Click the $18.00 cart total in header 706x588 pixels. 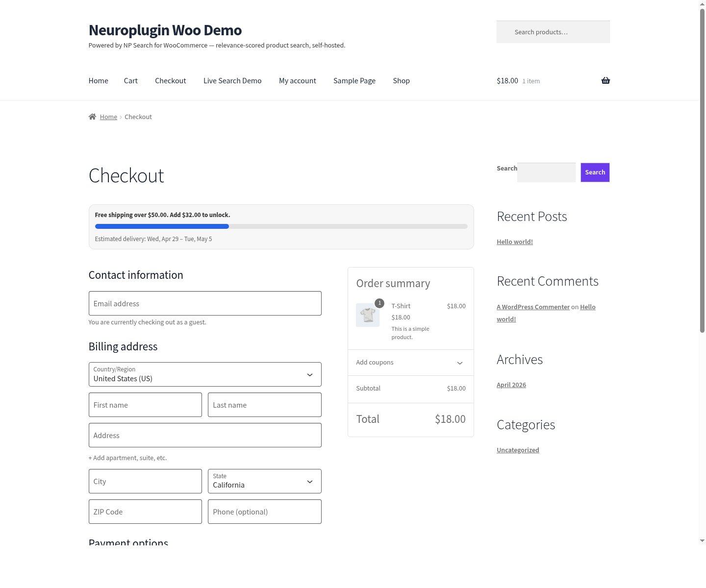tap(507, 81)
